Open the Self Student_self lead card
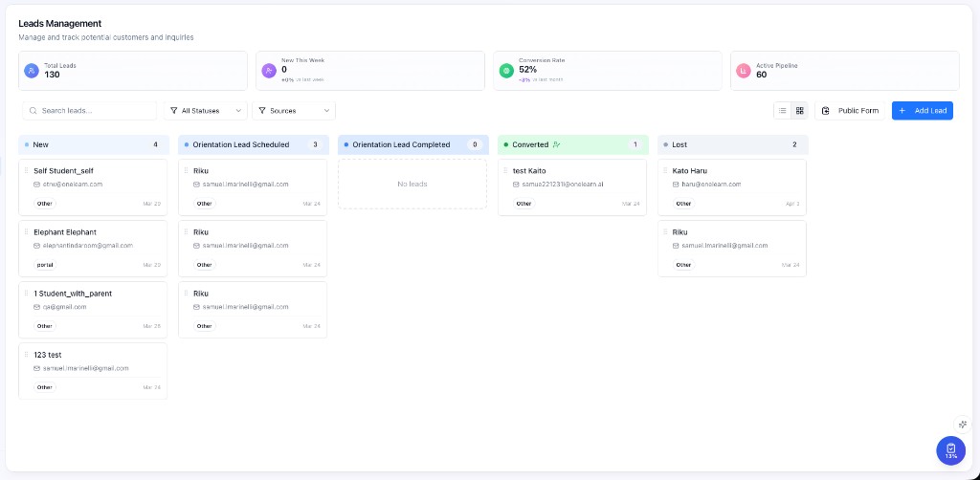 93,187
